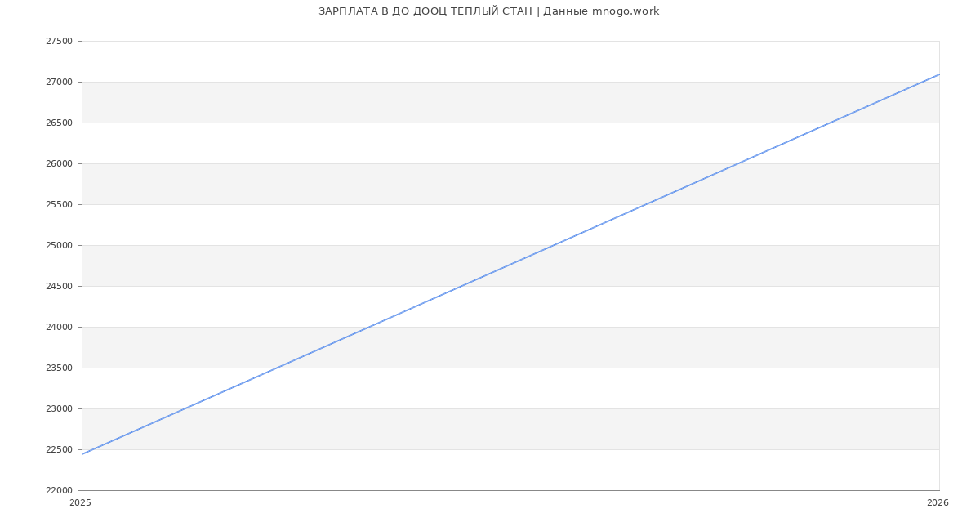The image size is (980, 531).
Task: Click the blue line's starting point at 2025
Action: pos(82,454)
